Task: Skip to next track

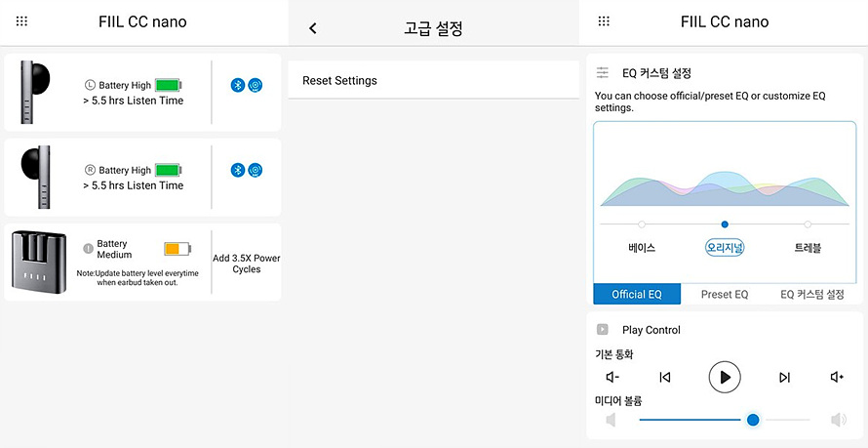Action: [x=784, y=377]
